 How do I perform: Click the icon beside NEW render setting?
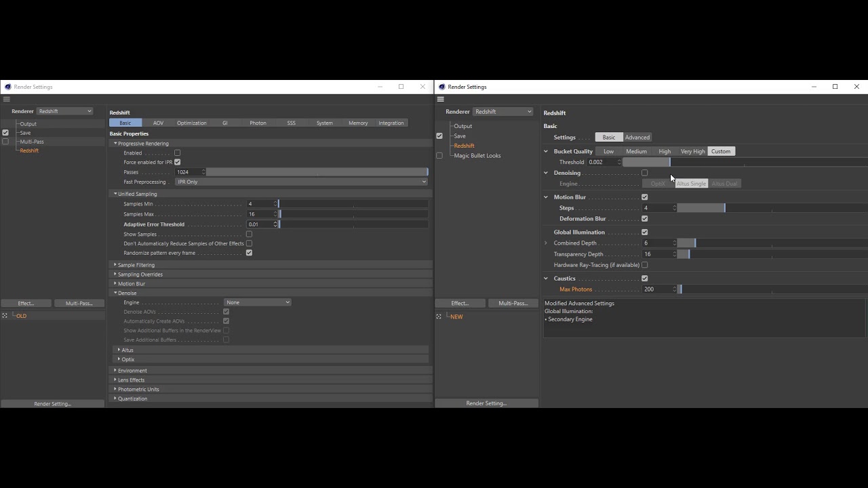click(439, 317)
